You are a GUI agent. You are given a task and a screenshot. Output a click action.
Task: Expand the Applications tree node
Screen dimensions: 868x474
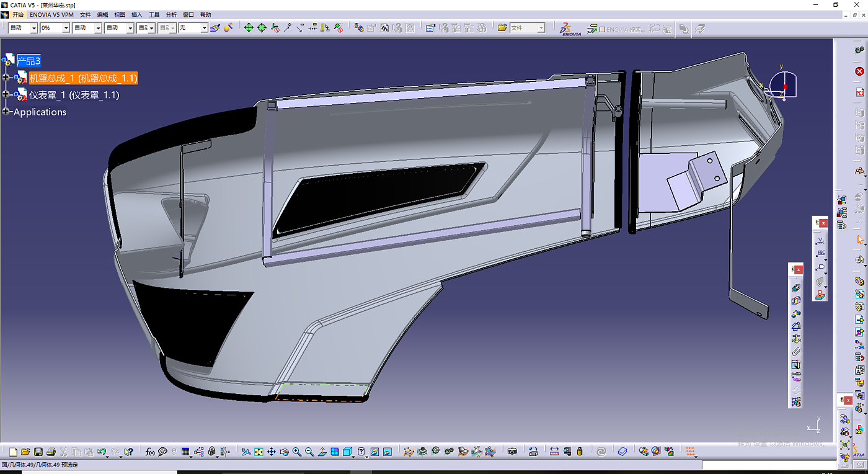tap(6, 112)
